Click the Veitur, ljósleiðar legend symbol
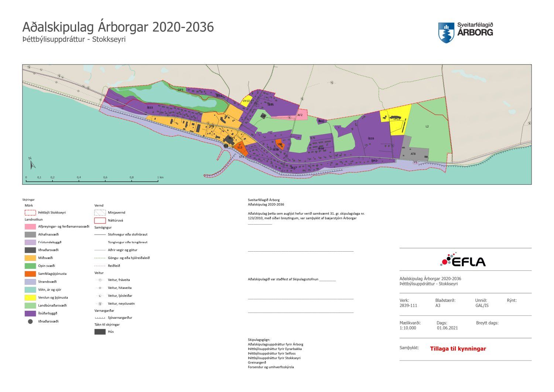Screen dimensions: 554x392 tap(100, 296)
